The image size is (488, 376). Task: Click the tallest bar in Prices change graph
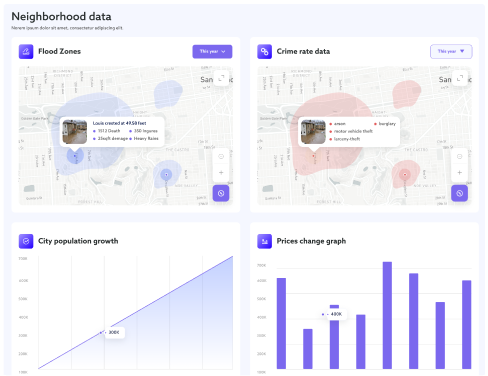(387, 315)
